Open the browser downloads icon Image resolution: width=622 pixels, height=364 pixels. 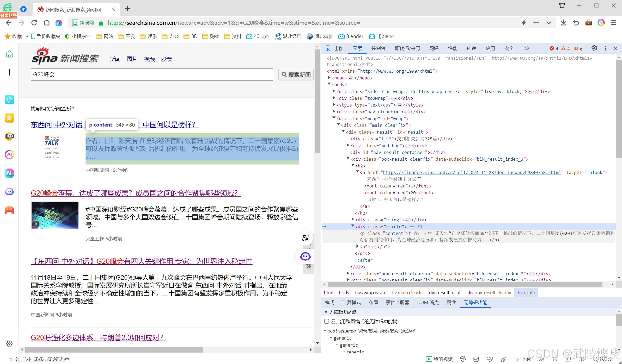pos(563,23)
